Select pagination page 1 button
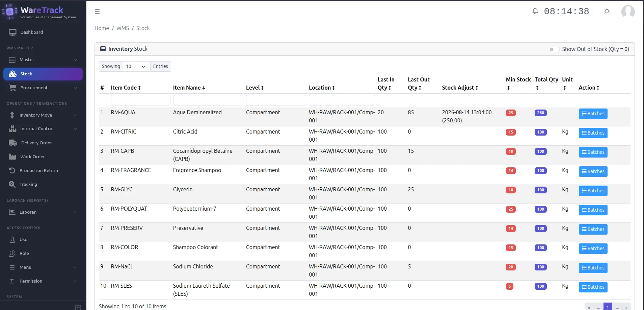 point(608,307)
